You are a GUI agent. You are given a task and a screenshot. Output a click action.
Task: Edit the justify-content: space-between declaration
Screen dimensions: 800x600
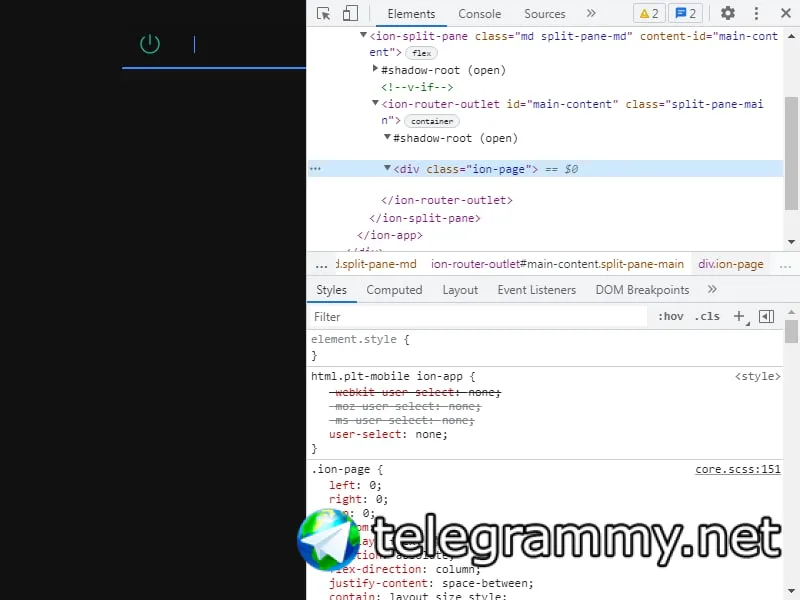[x=431, y=583]
